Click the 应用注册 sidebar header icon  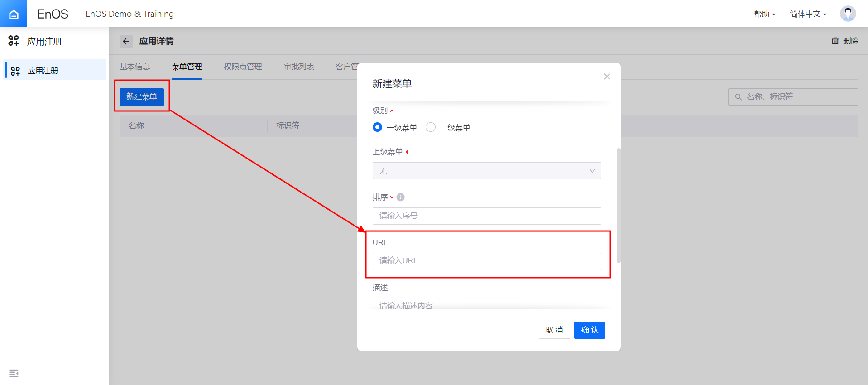[x=14, y=41]
